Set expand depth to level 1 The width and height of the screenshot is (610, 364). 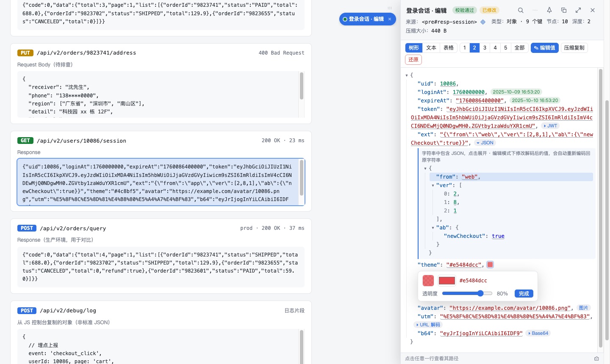(x=465, y=48)
